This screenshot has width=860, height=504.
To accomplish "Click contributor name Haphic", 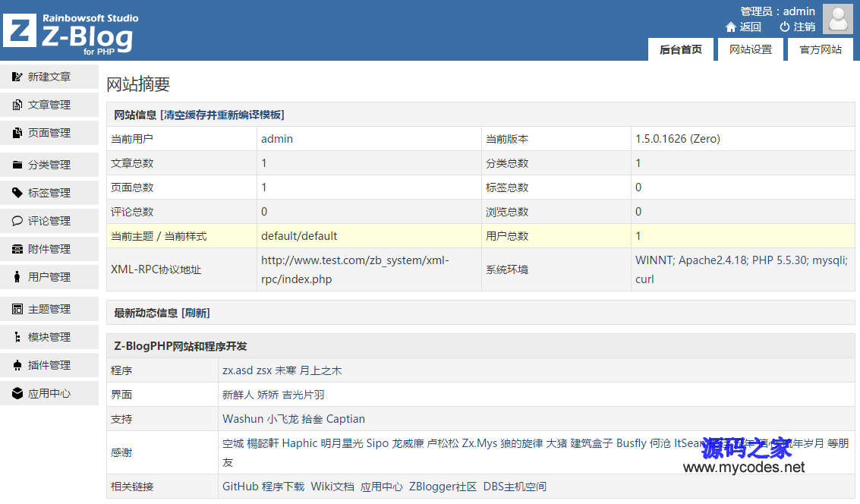I will [x=300, y=443].
